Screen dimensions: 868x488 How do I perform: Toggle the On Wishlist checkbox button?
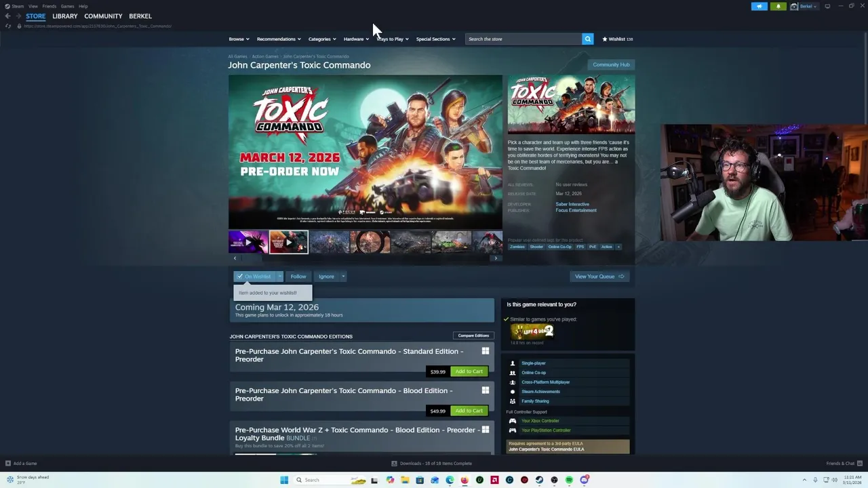[x=255, y=277]
